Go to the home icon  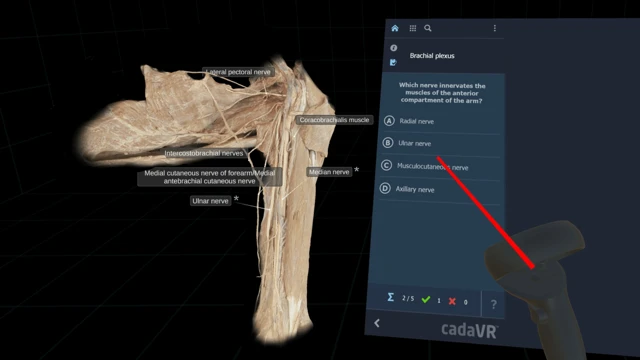click(395, 28)
